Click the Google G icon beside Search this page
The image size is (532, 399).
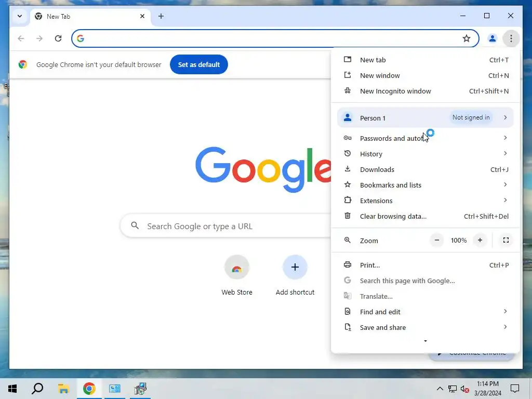coord(348,280)
